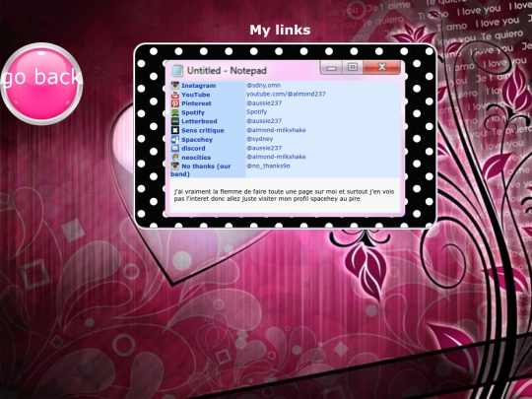
Task: Click the bold Letterboxd label
Action: pyautogui.click(x=199, y=121)
